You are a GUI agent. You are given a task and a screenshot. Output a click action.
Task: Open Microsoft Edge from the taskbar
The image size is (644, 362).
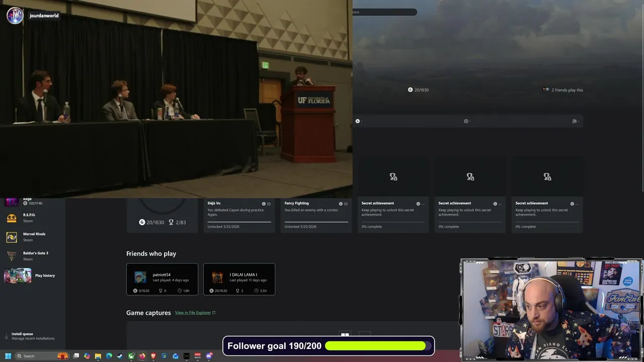(109, 356)
